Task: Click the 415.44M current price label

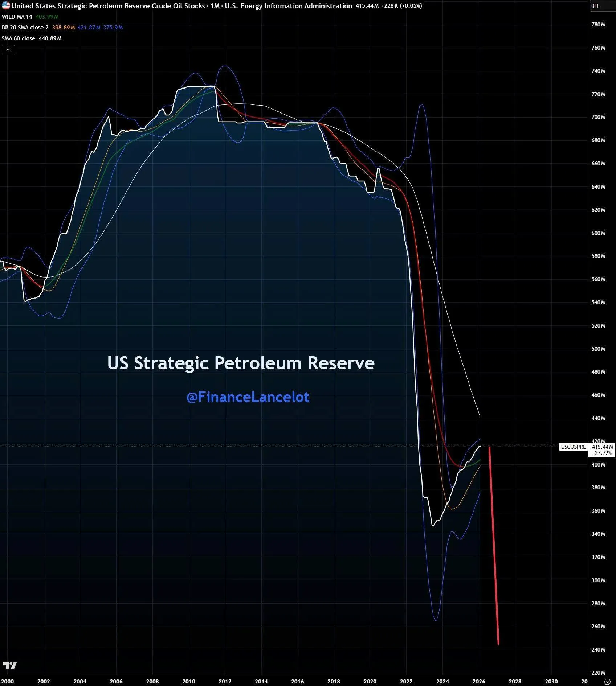Action: tap(602, 447)
